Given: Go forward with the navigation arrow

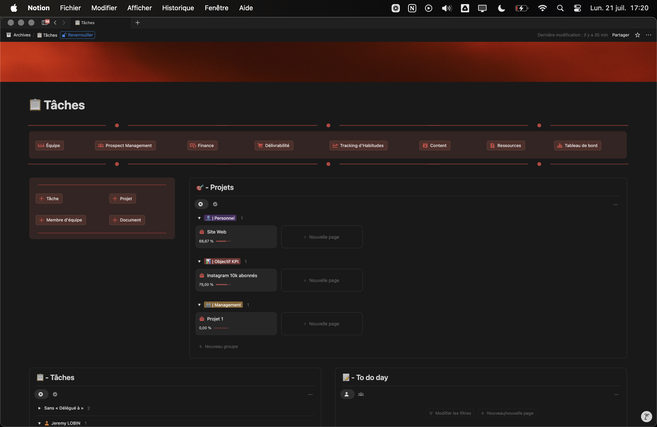Looking at the screenshot, I should [x=64, y=23].
